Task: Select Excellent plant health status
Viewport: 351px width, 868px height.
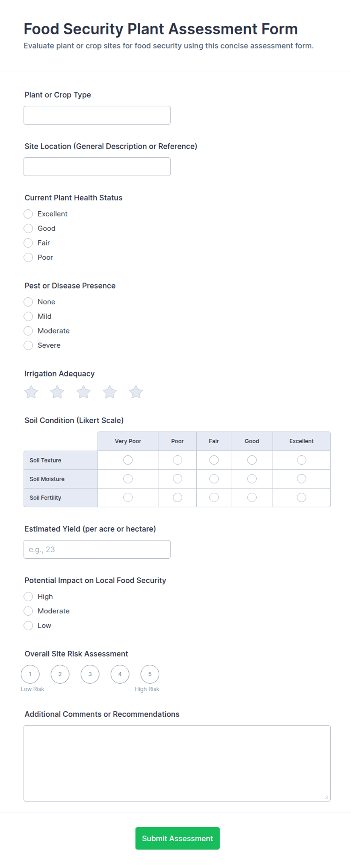Action: 28,214
